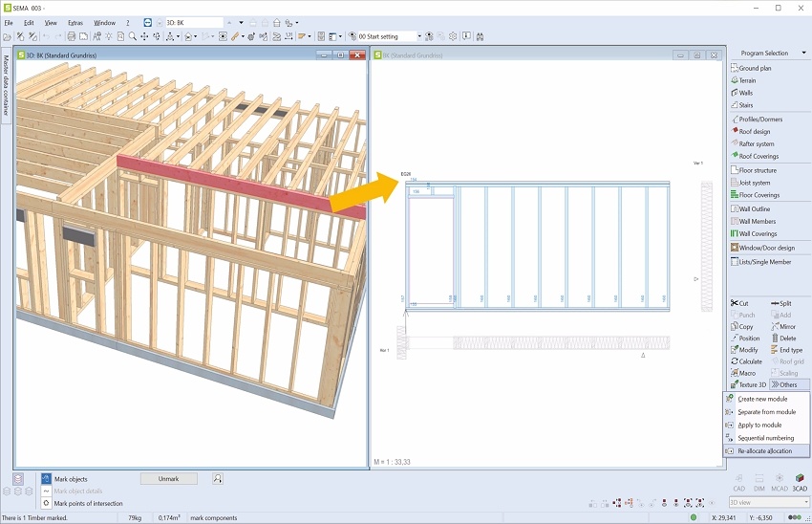Click the Unmark button
This screenshot has width=812, height=524.
click(x=168, y=479)
